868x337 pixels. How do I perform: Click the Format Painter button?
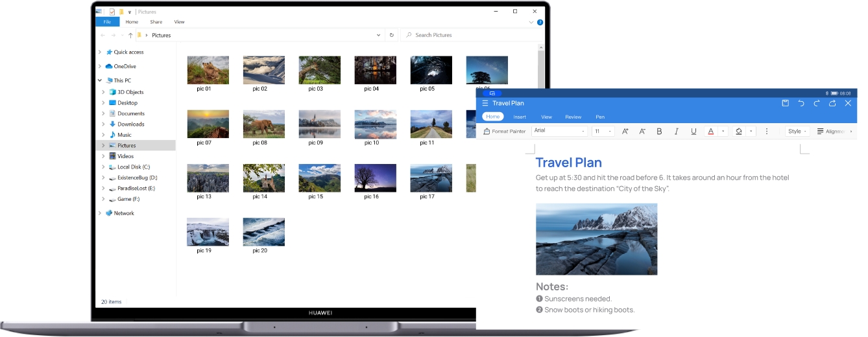(x=505, y=131)
